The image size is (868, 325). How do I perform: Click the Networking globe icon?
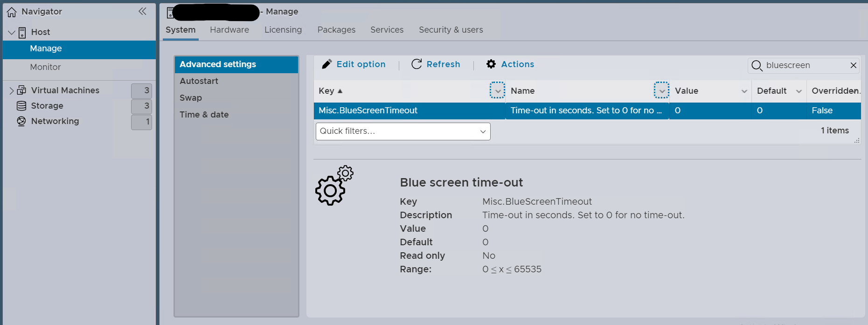[21, 121]
